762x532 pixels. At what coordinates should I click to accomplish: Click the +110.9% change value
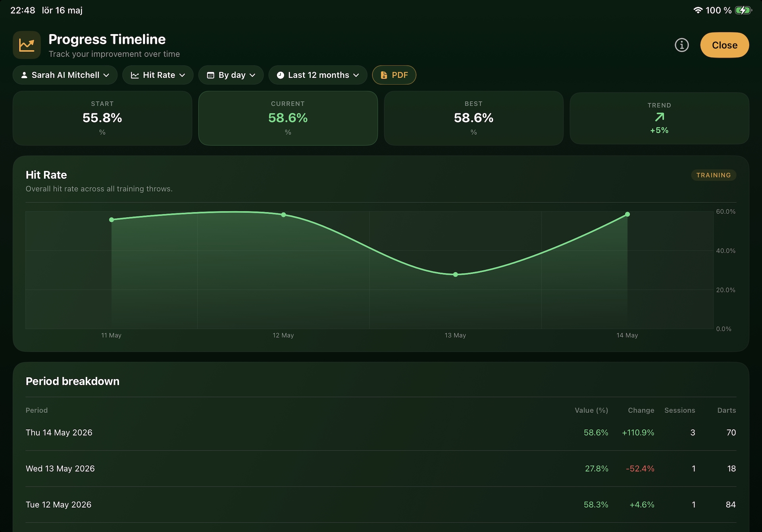(x=638, y=432)
